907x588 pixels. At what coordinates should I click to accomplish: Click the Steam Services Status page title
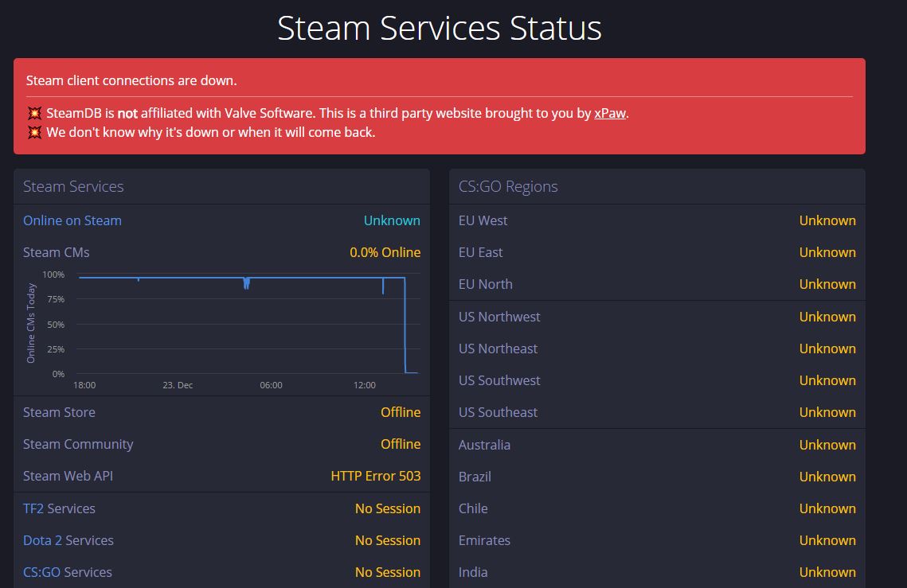coord(440,28)
